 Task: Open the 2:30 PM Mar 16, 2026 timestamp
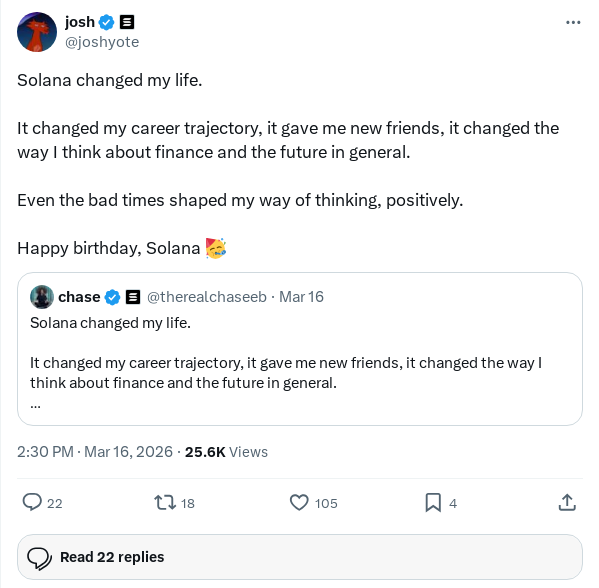point(95,452)
